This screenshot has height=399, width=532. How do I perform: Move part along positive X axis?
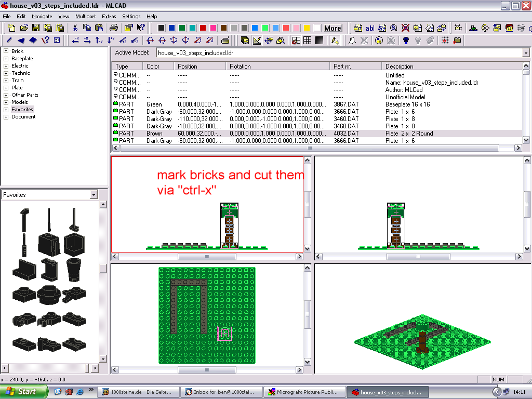[87, 41]
